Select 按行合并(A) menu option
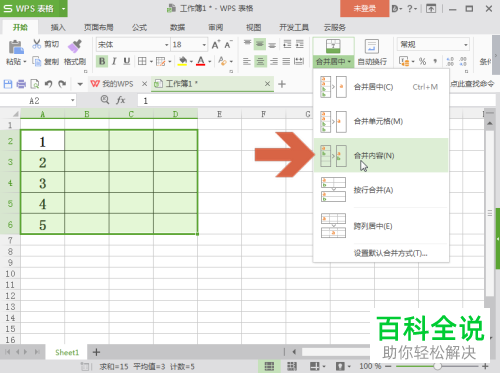The height and width of the screenshot is (373, 500). coord(381,190)
